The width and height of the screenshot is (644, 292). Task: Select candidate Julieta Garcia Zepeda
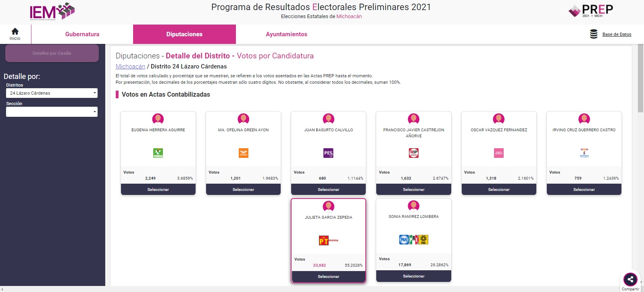[329, 277]
